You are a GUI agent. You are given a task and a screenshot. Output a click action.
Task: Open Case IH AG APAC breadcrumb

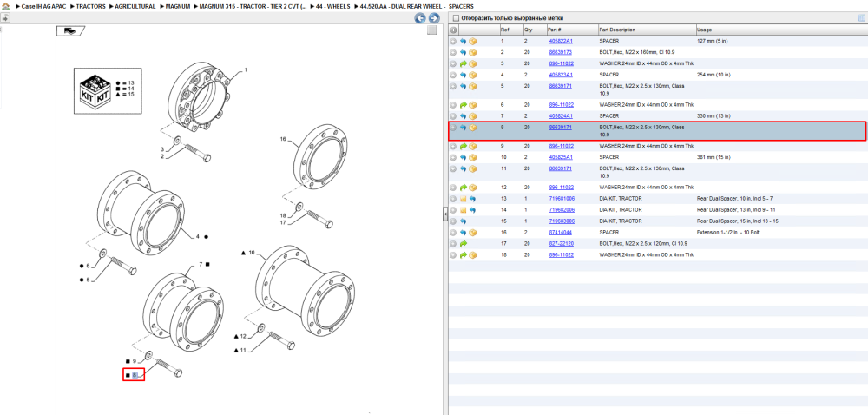coord(43,6)
